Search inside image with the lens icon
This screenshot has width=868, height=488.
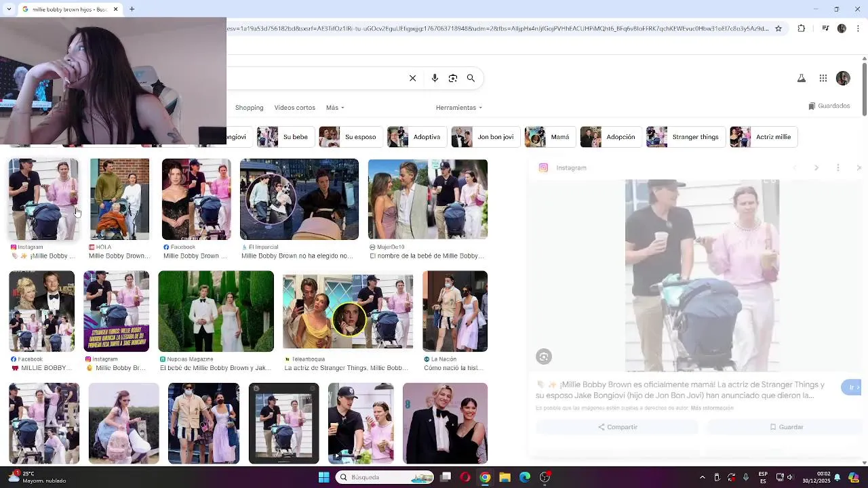click(544, 357)
